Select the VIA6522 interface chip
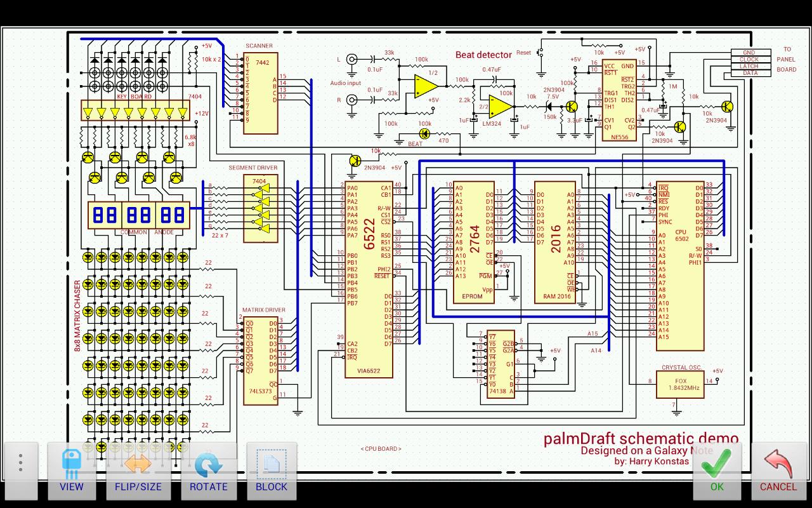This screenshot has height=508, width=812. [369, 273]
